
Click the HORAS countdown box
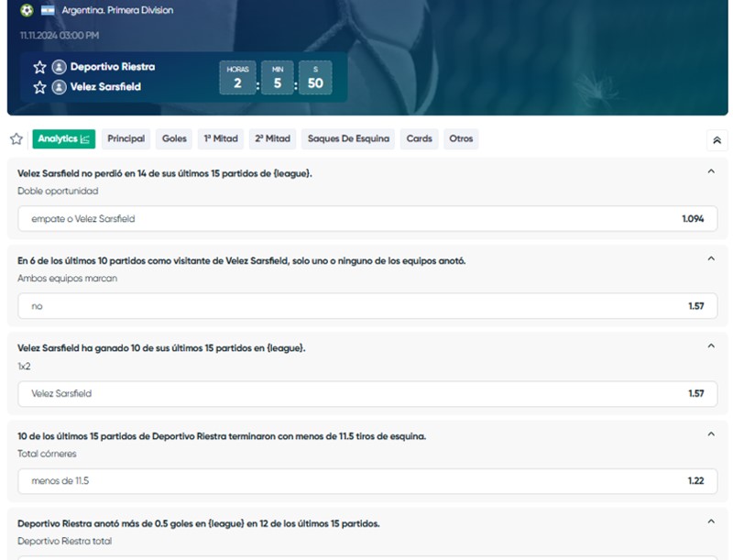point(238,78)
